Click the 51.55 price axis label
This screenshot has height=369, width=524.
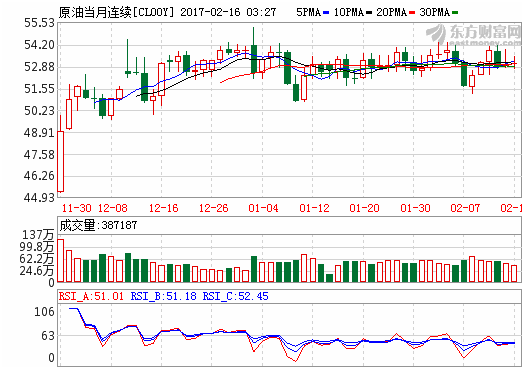(x=39, y=89)
